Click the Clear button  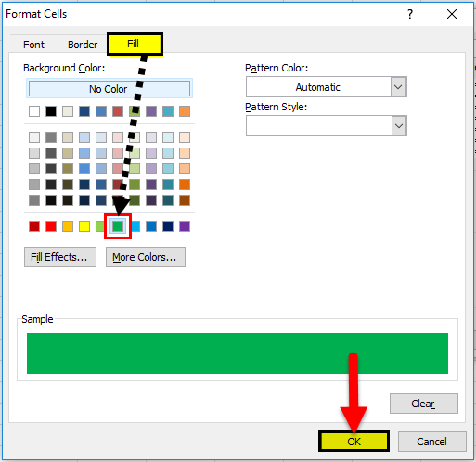[x=423, y=404]
